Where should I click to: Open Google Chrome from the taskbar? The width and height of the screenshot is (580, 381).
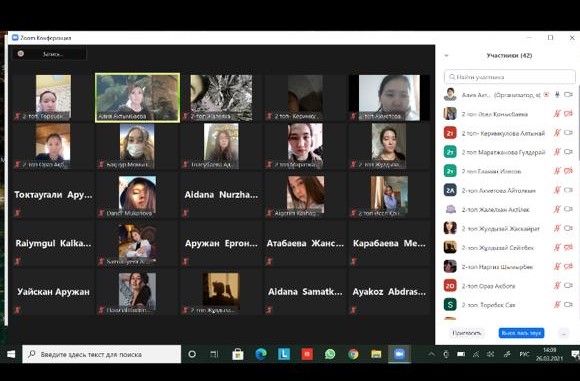click(x=353, y=354)
